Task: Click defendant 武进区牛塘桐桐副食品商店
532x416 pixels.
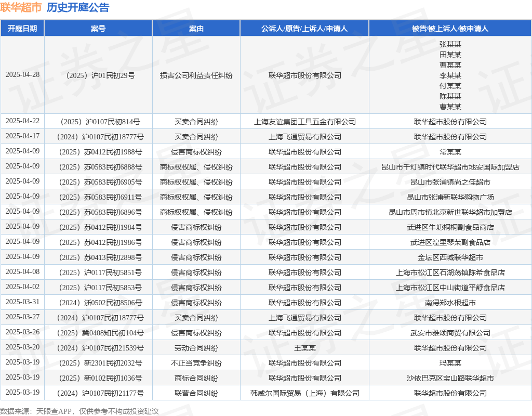Action: point(450,227)
